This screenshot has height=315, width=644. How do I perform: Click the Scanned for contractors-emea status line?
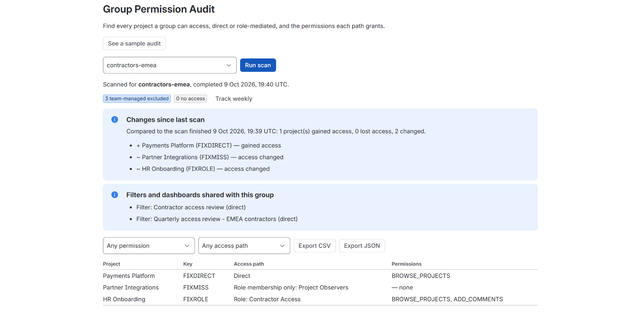pos(196,84)
